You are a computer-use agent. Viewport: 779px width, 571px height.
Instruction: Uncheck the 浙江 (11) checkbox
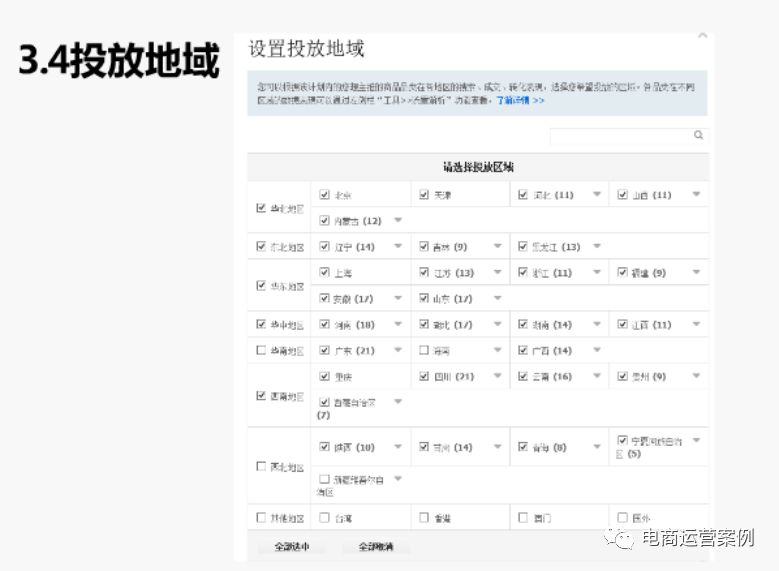(523, 272)
